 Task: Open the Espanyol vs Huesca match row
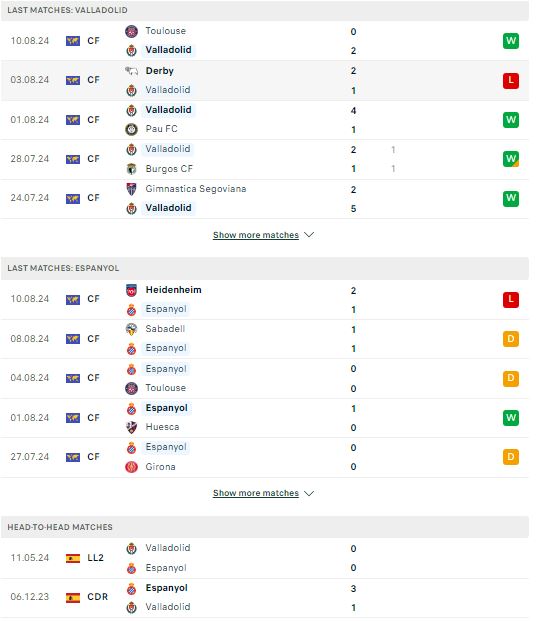265,418
